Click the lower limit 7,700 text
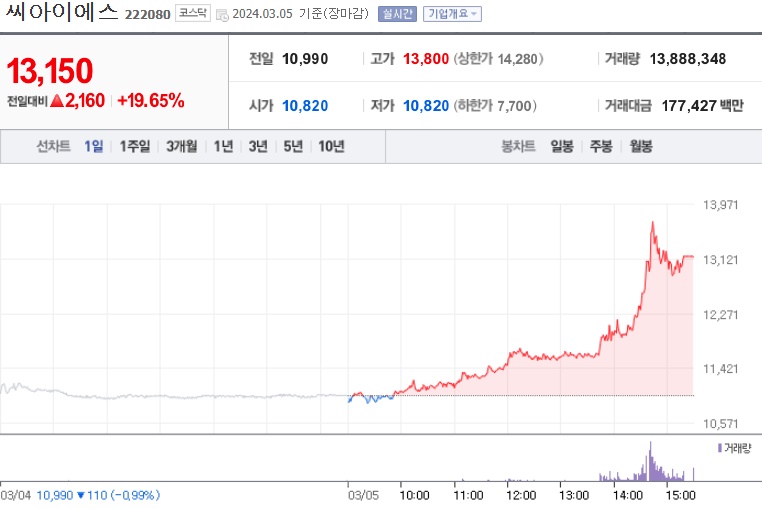The width and height of the screenshot is (762, 509). click(495, 105)
